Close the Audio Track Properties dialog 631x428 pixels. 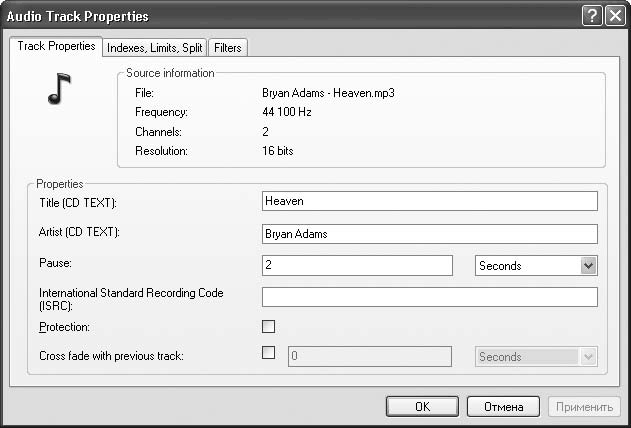pos(613,16)
